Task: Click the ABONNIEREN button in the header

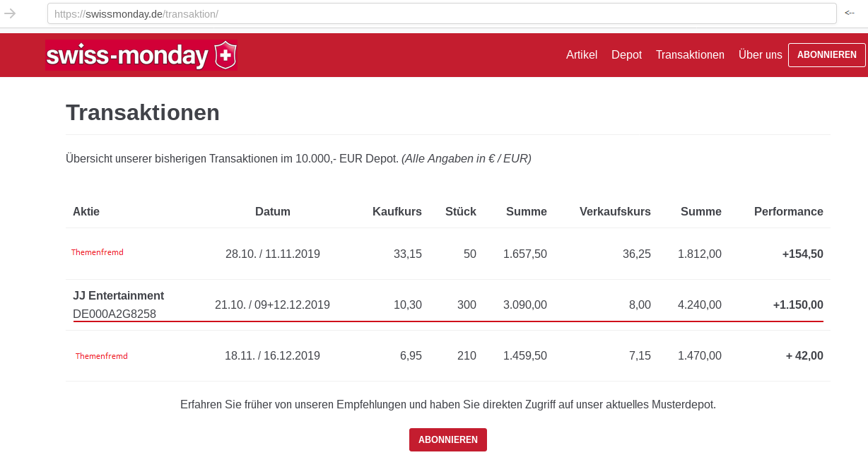Action: click(x=826, y=54)
